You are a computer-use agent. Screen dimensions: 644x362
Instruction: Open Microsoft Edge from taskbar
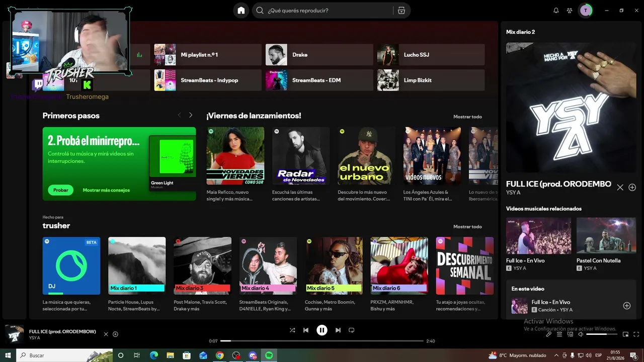pyautogui.click(x=153, y=355)
